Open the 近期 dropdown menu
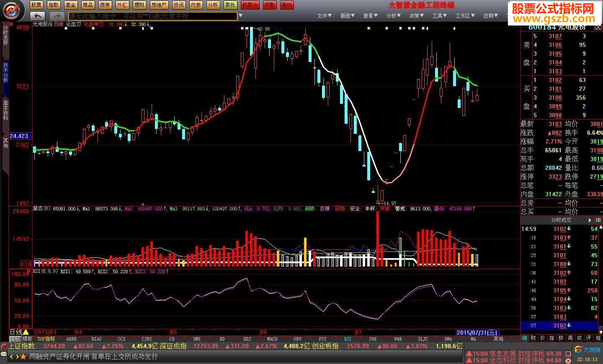The image size is (603, 364). coord(491,16)
